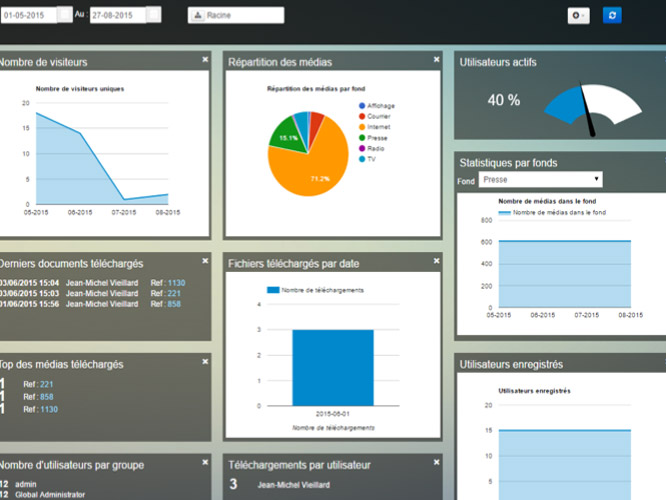
Task: Close the Répartition des médias widget
Action: pos(436,60)
